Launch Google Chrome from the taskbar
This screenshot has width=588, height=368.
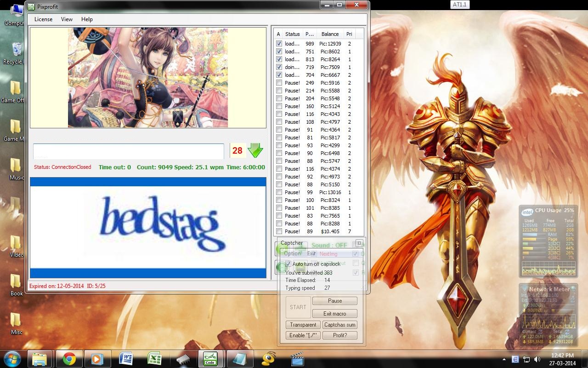pyautogui.click(x=69, y=359)
